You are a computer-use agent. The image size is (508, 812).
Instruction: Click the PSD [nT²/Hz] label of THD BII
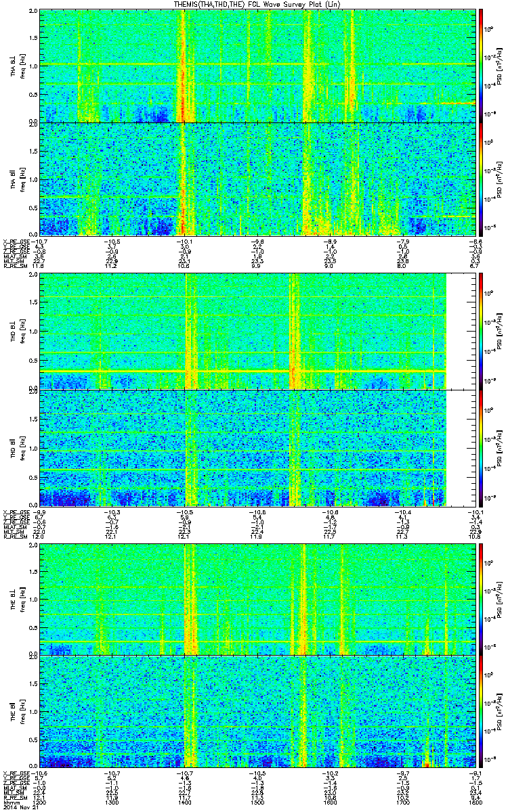pyautogui.click(x=499, y=447)
